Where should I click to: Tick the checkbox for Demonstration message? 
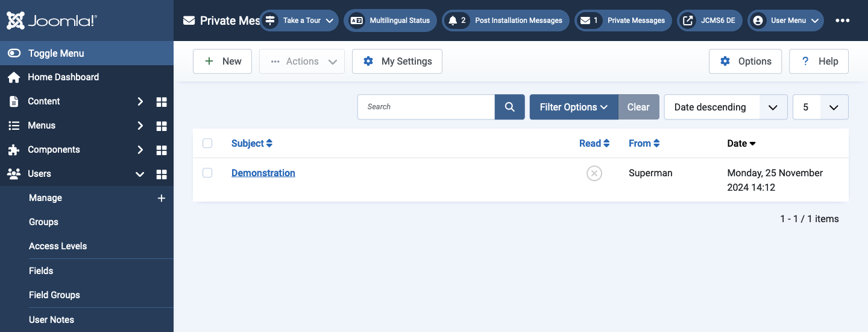pyautogui.click(x=207, y=173)
